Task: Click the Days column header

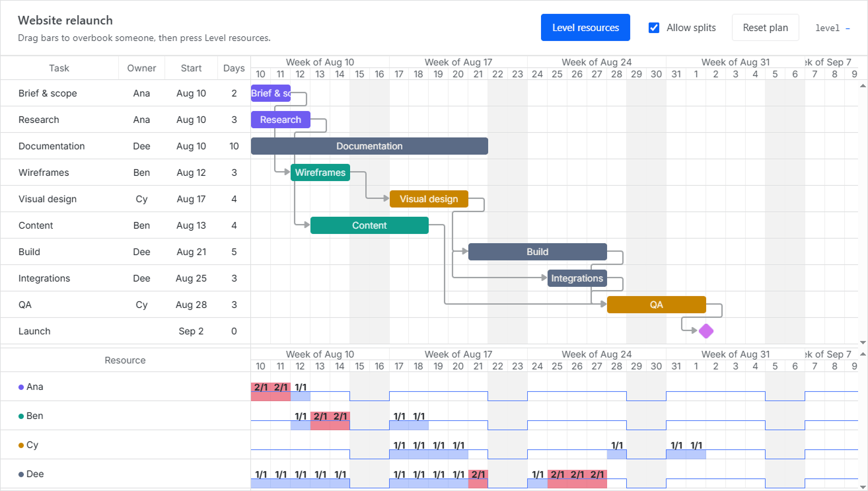Action: coord(234,68)
